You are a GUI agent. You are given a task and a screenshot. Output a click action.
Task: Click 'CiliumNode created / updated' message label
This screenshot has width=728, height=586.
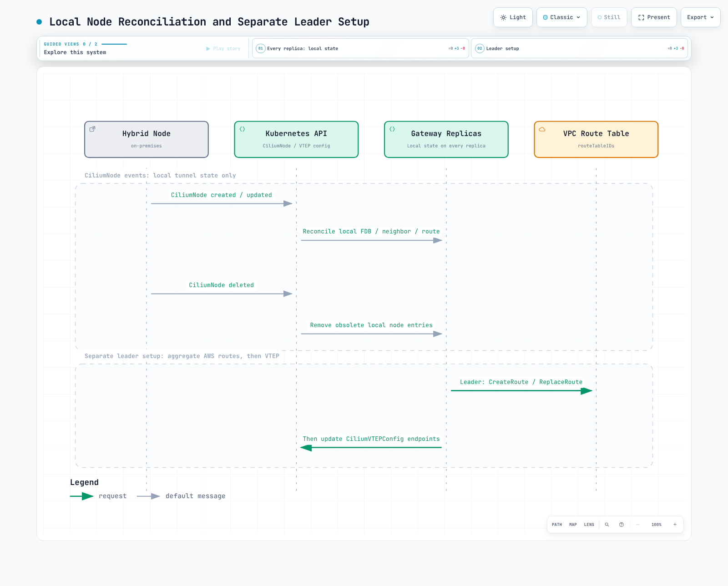[x=222, y=195]
